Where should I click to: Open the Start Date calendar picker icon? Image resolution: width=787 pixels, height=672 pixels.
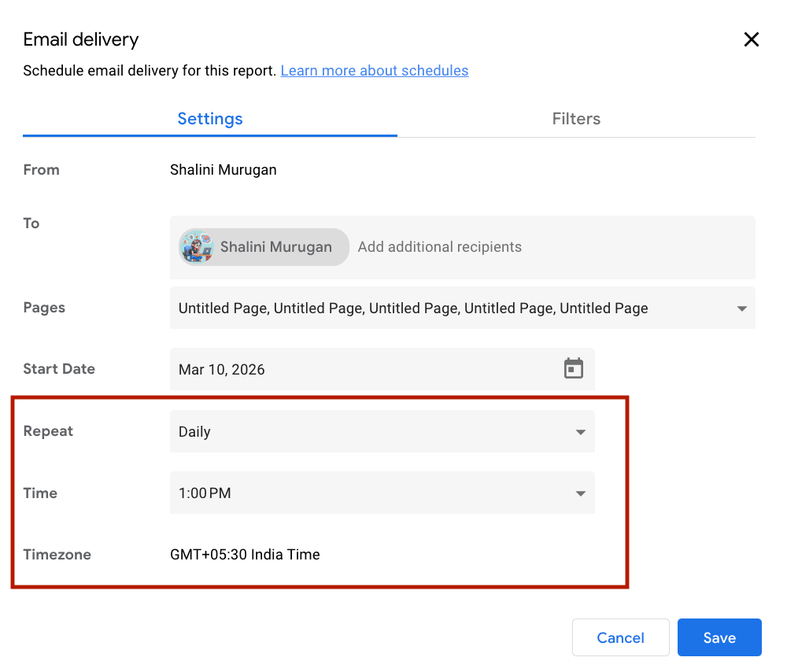[x=574, y=368]
